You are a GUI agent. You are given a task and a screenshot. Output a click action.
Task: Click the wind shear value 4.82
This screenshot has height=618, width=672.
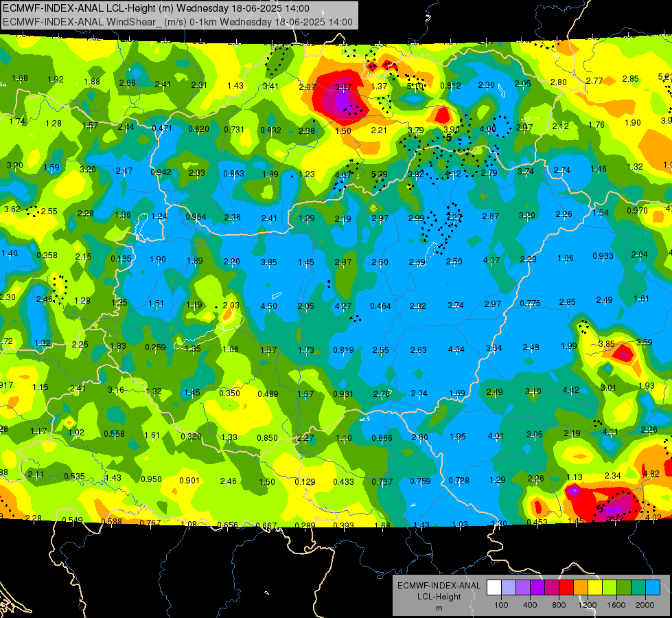(x=651, y=474)
